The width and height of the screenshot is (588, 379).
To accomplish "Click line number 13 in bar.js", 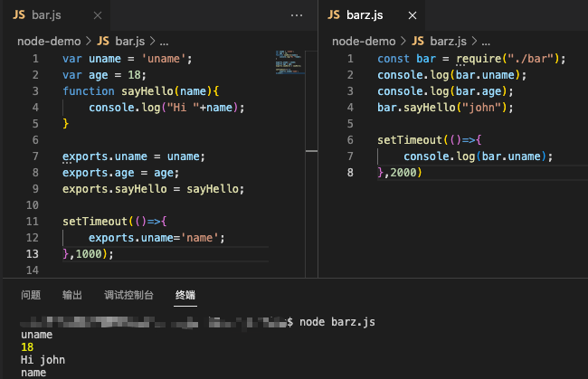I will tap(33, 254).
